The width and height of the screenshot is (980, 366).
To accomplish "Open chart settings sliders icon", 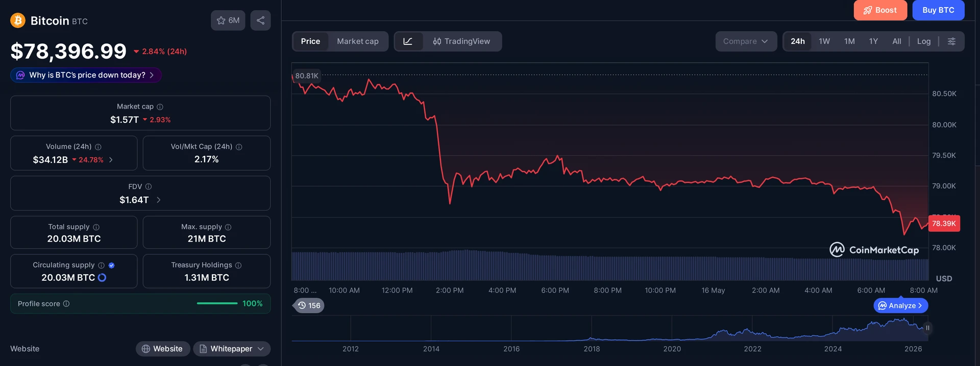I will coord(951,41).
